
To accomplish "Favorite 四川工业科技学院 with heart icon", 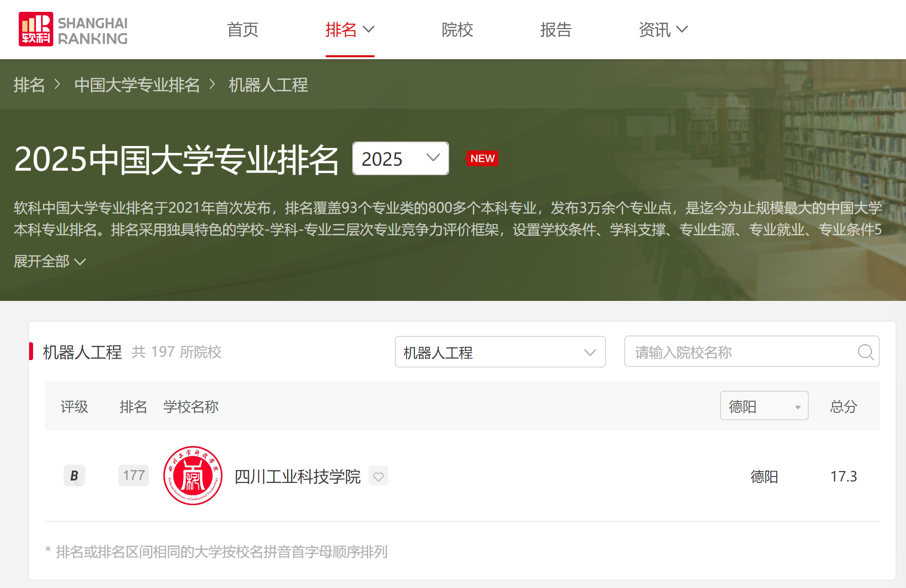I will coord(378,477).
